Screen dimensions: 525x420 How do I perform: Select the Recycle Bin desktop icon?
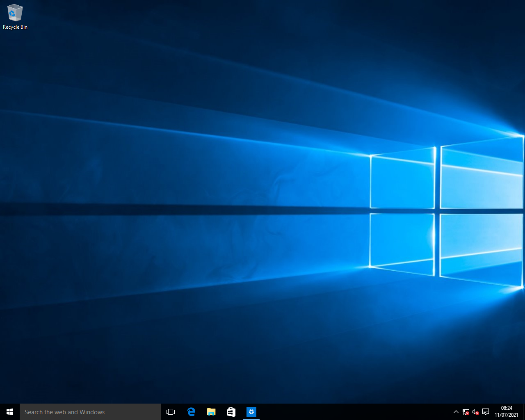[x=15, y=17]
